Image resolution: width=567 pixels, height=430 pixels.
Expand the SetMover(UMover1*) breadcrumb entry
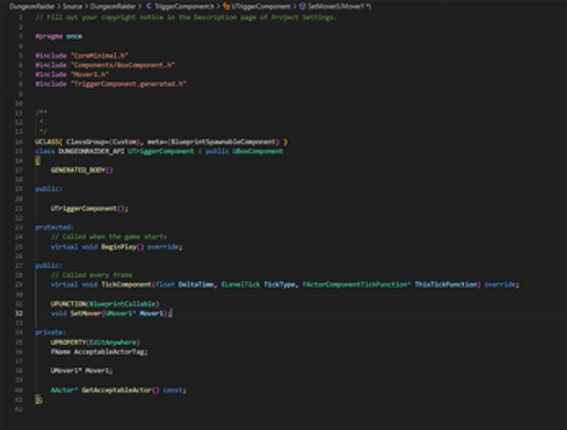coord(340,6)
